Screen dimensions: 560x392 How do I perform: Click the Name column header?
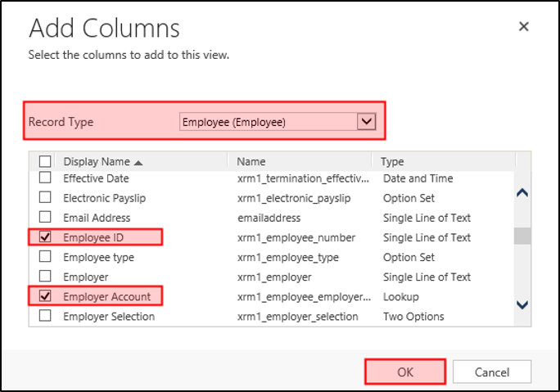pyautogui.click(x=251, y=161)
